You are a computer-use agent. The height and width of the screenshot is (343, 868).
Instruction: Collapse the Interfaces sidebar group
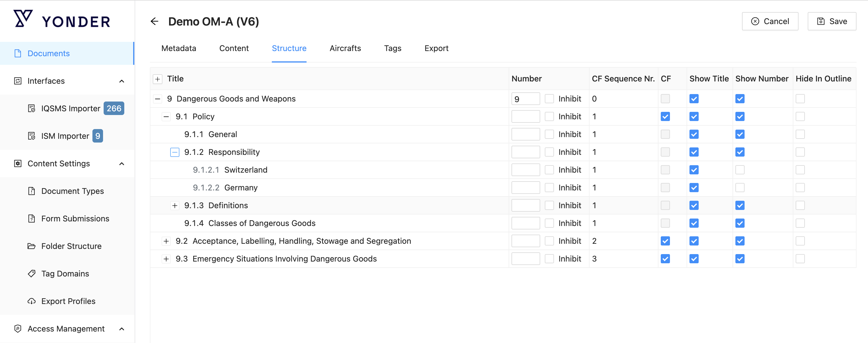pyautogui.click(x=122, y=81)
